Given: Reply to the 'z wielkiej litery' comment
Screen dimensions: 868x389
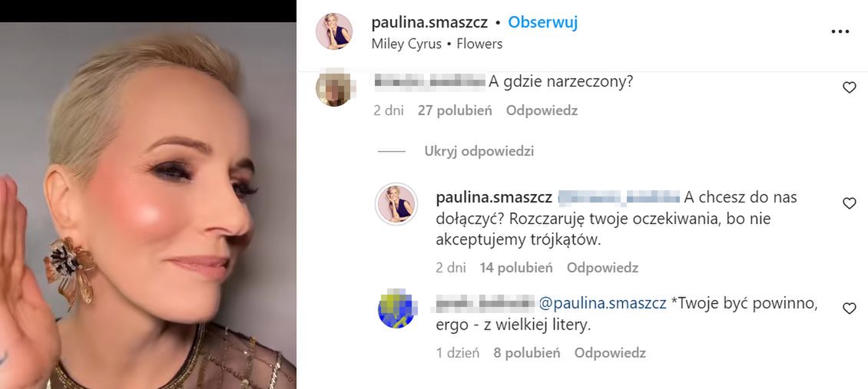Looking at the screenshot, I should [x=610, y=352].
